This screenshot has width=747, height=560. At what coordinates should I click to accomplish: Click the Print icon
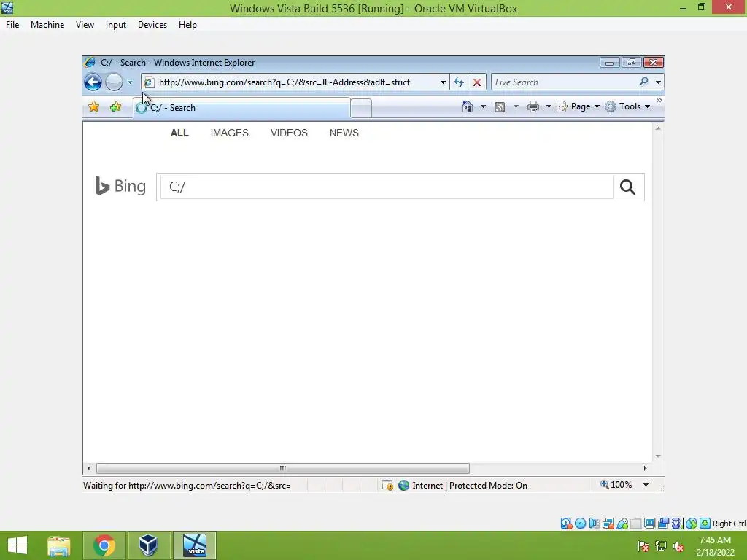point(533,106)
